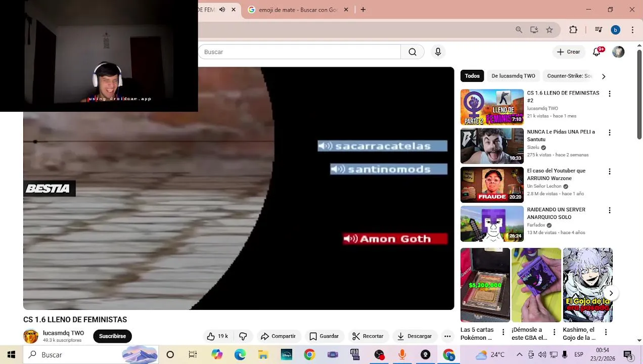Start voice search with the microphone icon

[x=438, y=52]
